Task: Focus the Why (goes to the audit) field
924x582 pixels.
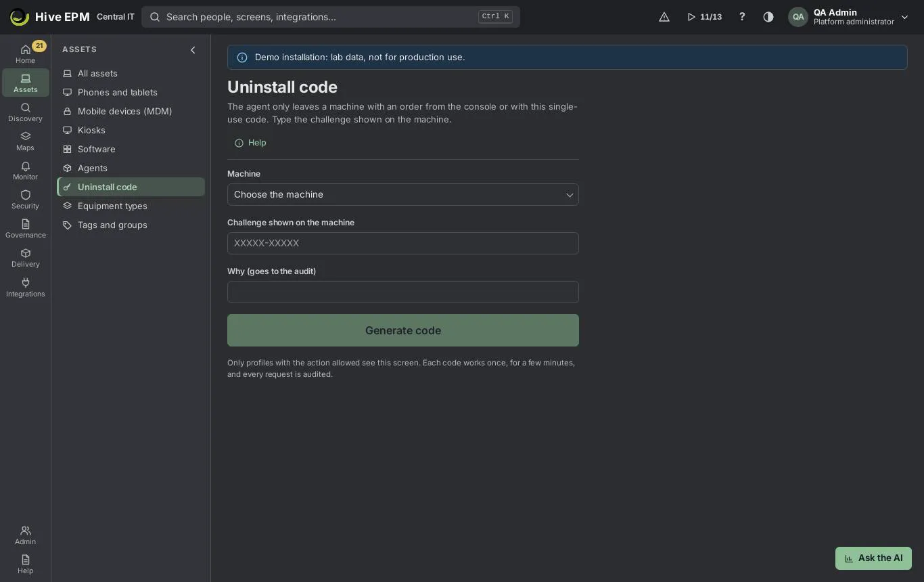Action: pyautogui.click(x=403, y=292)
